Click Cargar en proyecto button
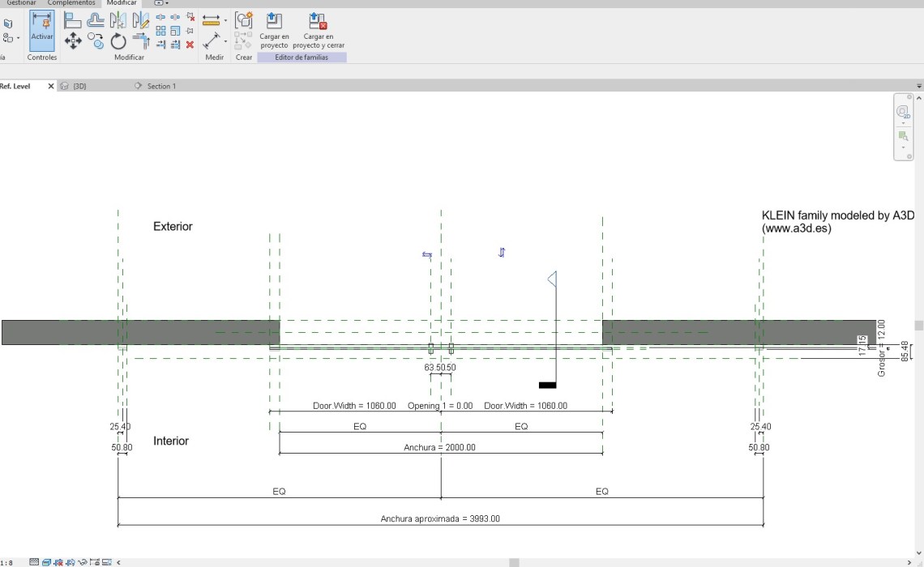Image resolution: width=924 pixels, height=567 pixels. coord(274,31)
